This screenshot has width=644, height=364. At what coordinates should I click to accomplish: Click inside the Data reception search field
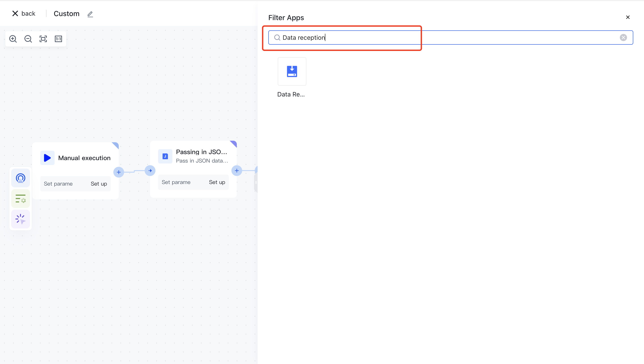pos(426,38)
